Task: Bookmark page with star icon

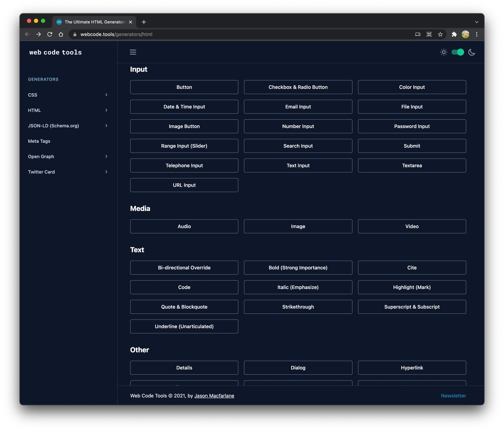Action: (x=440, y=34)
